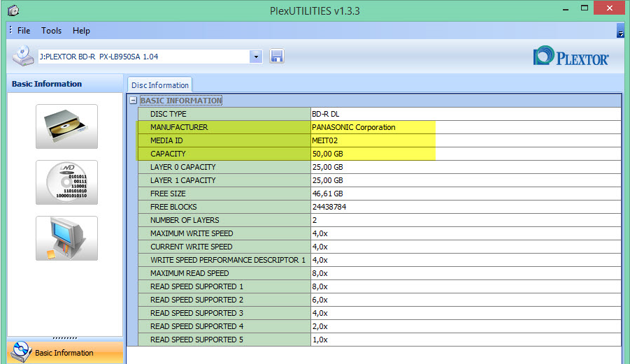Image resolution: width=630 pixels, height=364 pixels.
Task: Click the 50,00 GB capacity value
Action: [327, 154]
